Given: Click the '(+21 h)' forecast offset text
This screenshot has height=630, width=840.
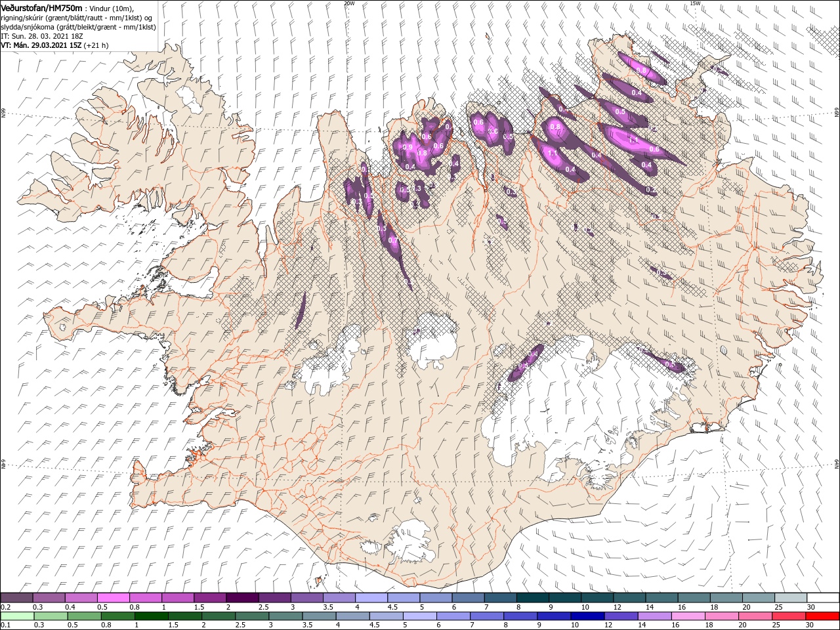Looking at the screenshot, I should click(x=96, y=45).
